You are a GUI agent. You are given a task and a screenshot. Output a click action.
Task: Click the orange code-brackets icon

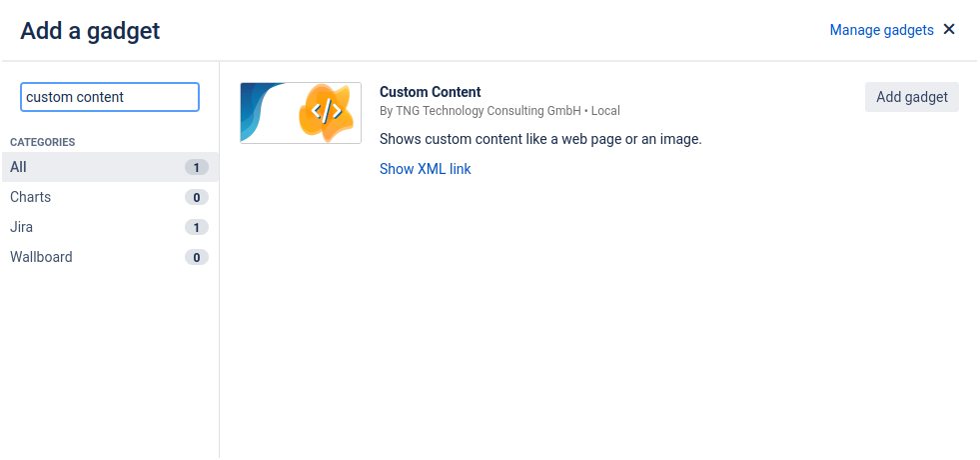coord(325,111)
